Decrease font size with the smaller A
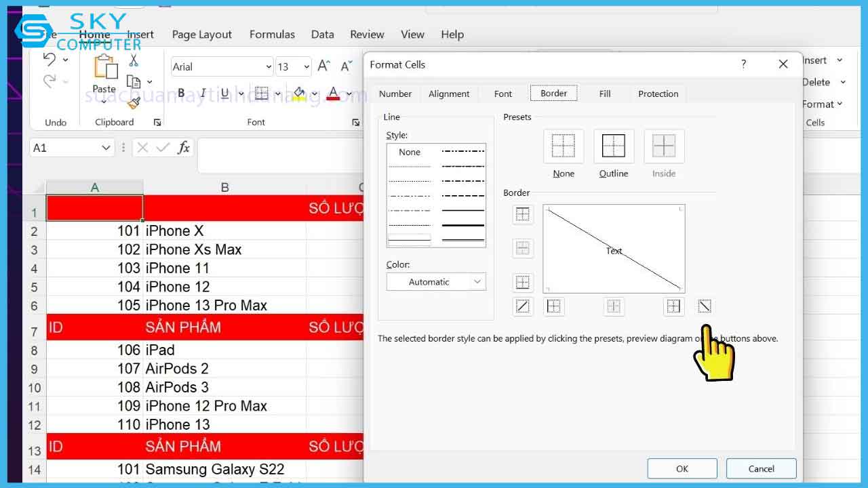Screen dimensions: 868x488 [x=347, y=66]
